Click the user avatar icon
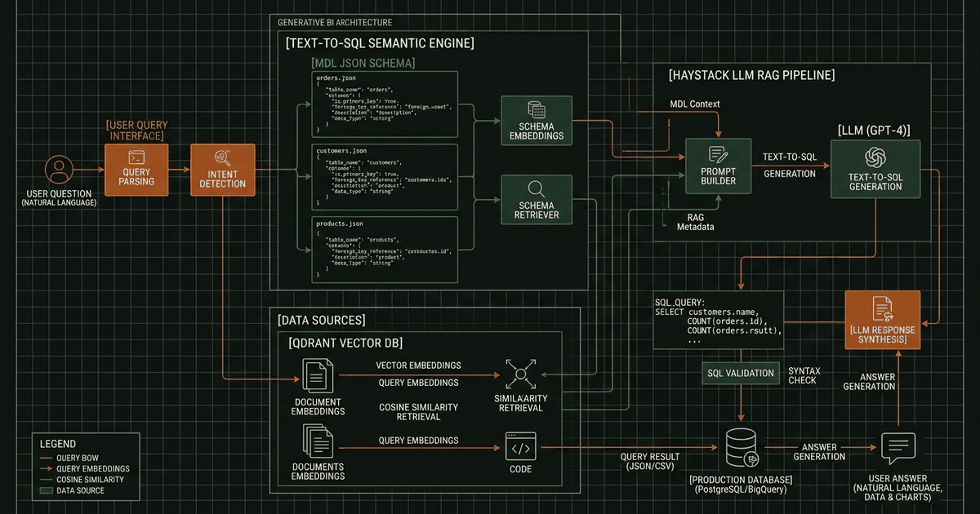 tap(59, 169)
